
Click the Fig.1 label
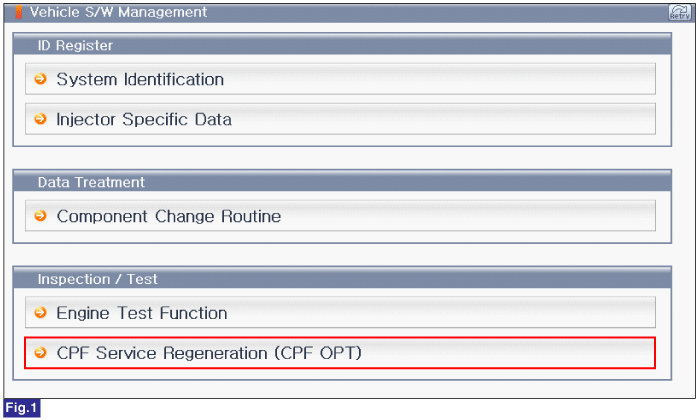21,408
